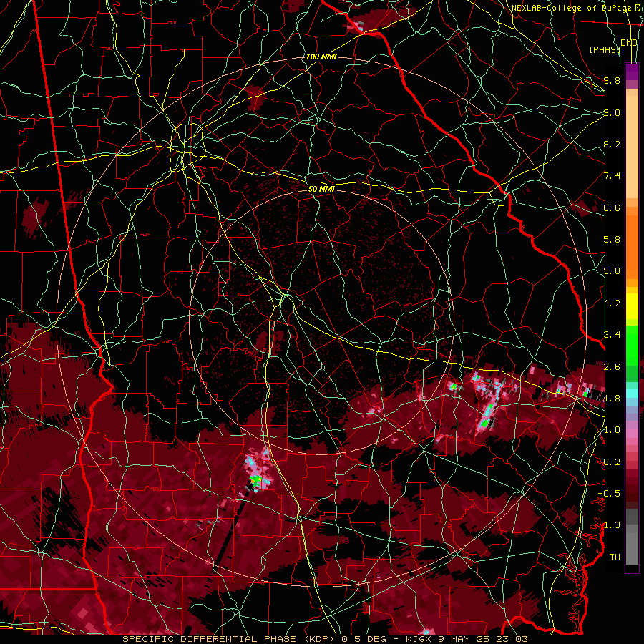Click the 2.6 value on the color scale
This screenshot has width=644, height=644.
pos(612,367)
